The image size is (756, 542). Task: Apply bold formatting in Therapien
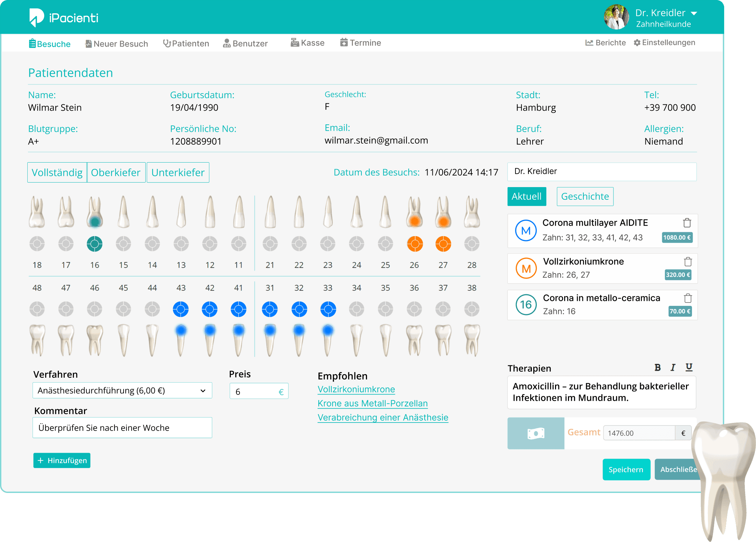tap(657, 367)
